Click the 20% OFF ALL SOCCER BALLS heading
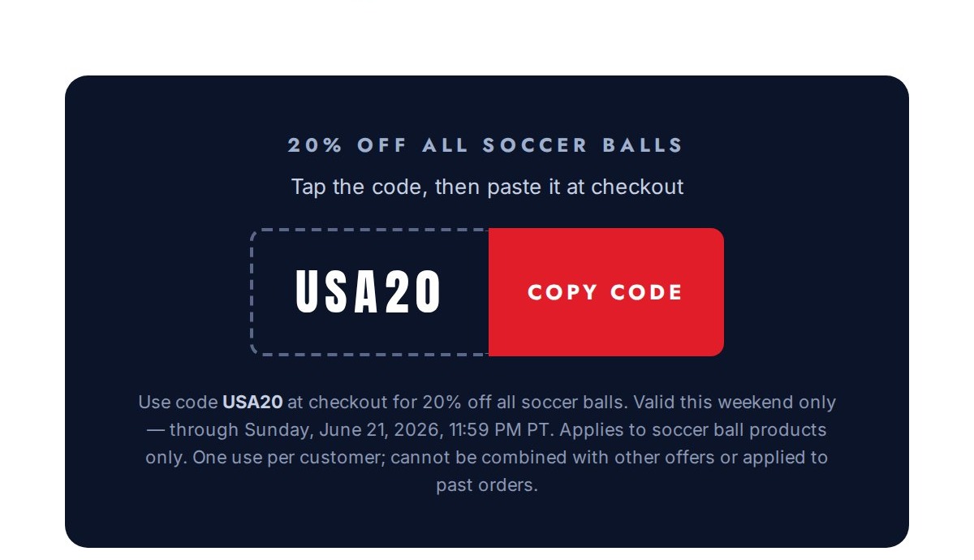This screenshot has width=974, height=560. point(486,146)
